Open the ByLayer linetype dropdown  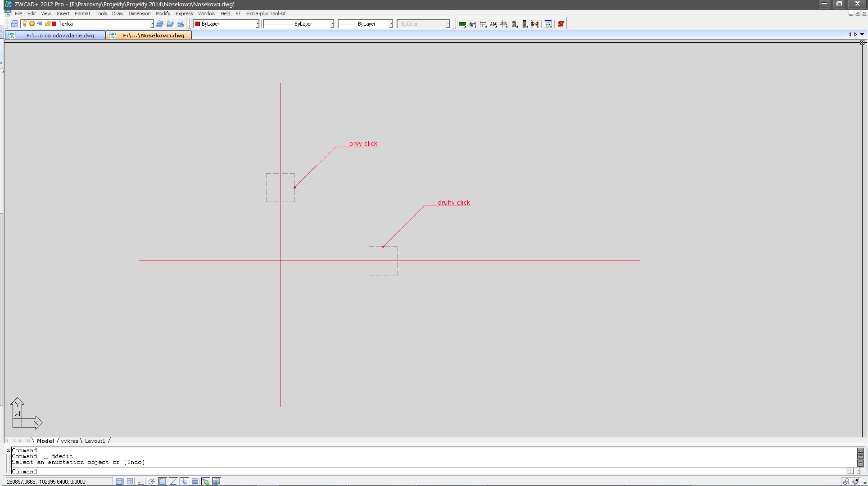(x=332, y=24)
